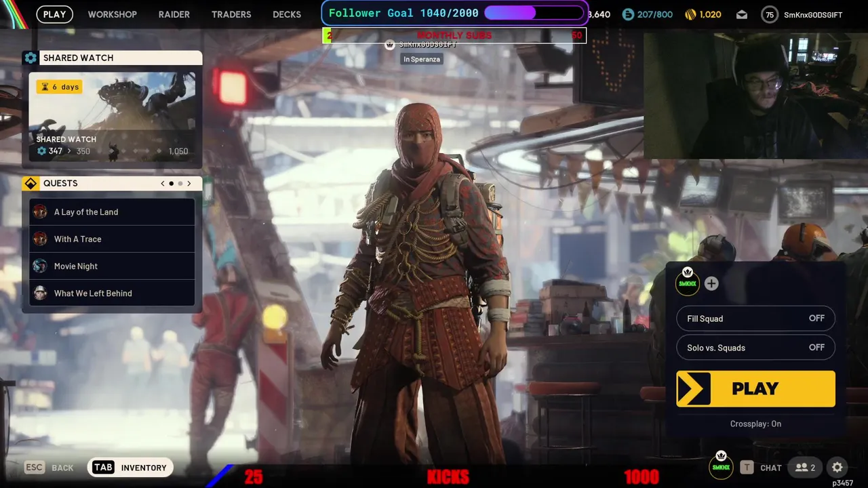Start matchmaking with yellow PLAY button

click(x=755, y=388)
